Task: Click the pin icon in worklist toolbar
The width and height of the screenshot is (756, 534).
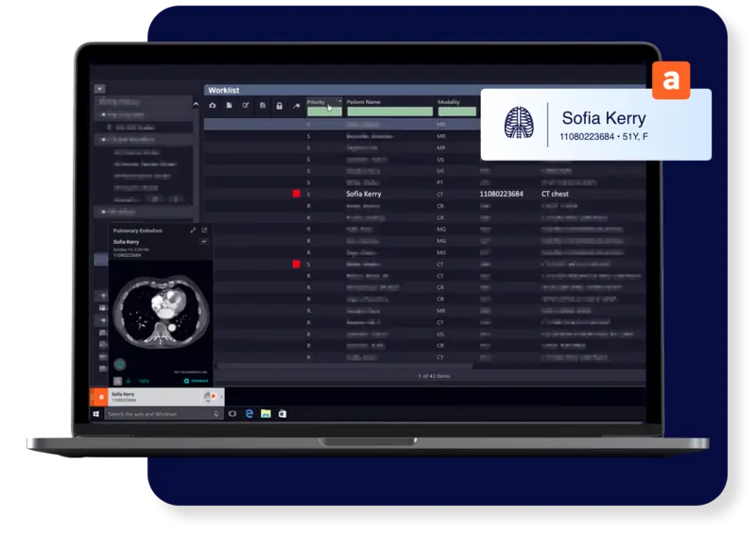Action: [297, 106]
